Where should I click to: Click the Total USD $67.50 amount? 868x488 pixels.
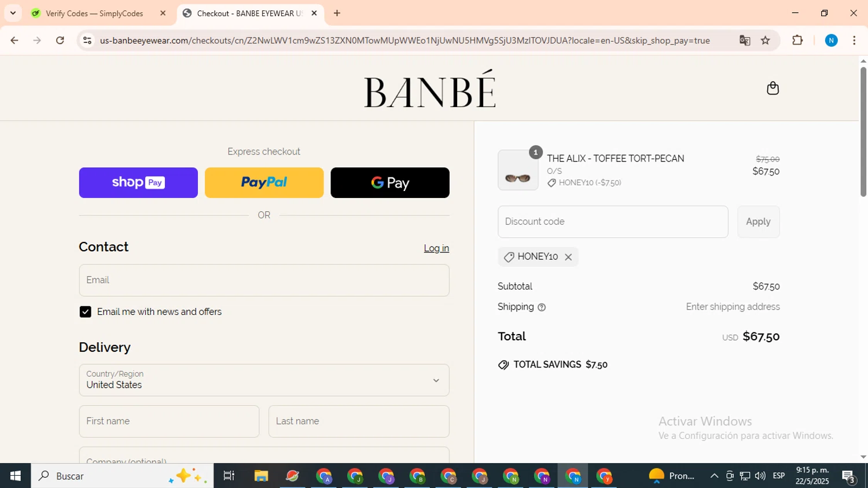761,337
